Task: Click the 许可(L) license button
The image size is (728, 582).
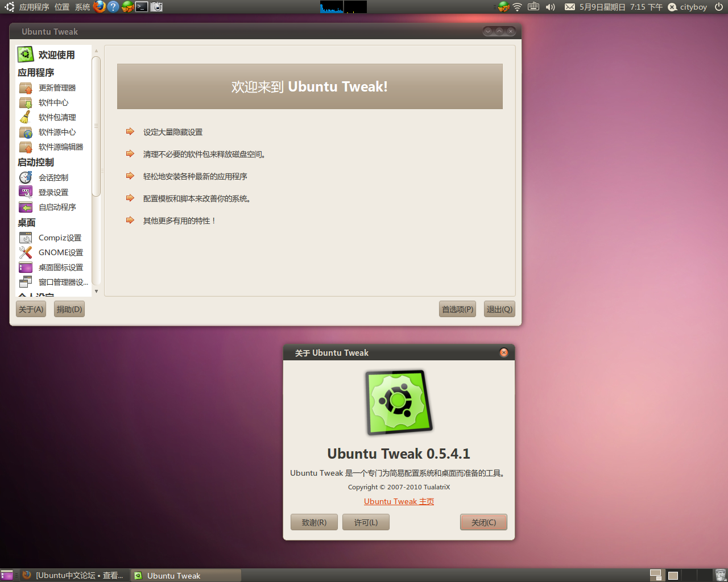Action: [366, 522]
